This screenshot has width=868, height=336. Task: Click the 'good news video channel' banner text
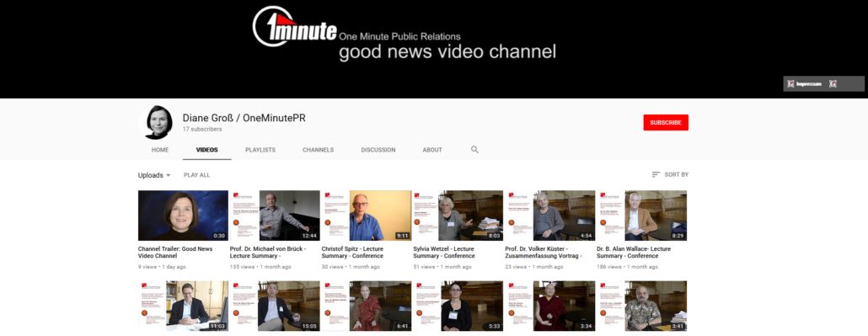(447, 52)
